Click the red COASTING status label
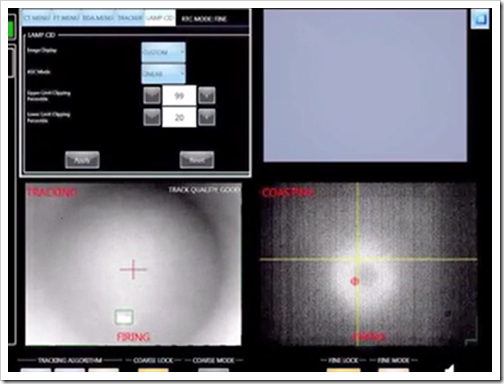 288,192
